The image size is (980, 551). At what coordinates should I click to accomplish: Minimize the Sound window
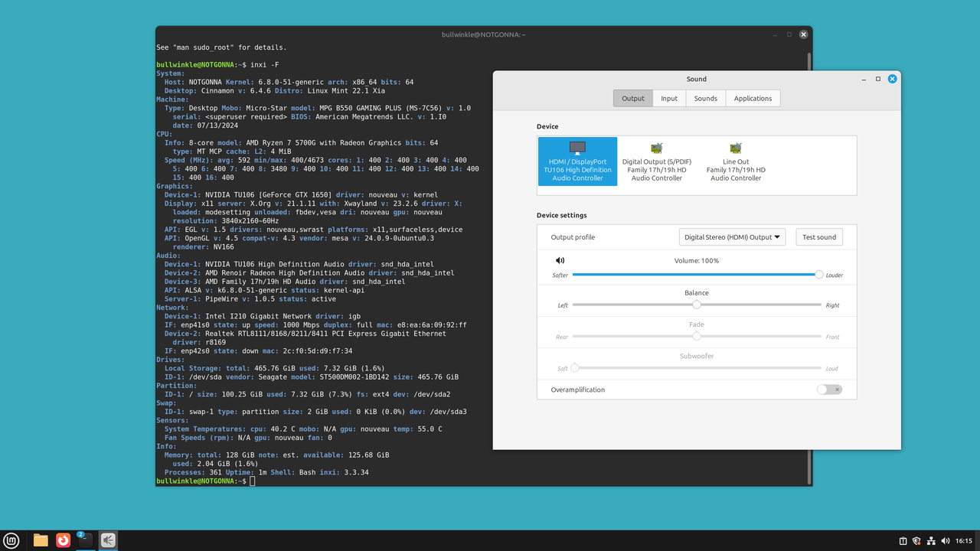[x=864, y=79]
